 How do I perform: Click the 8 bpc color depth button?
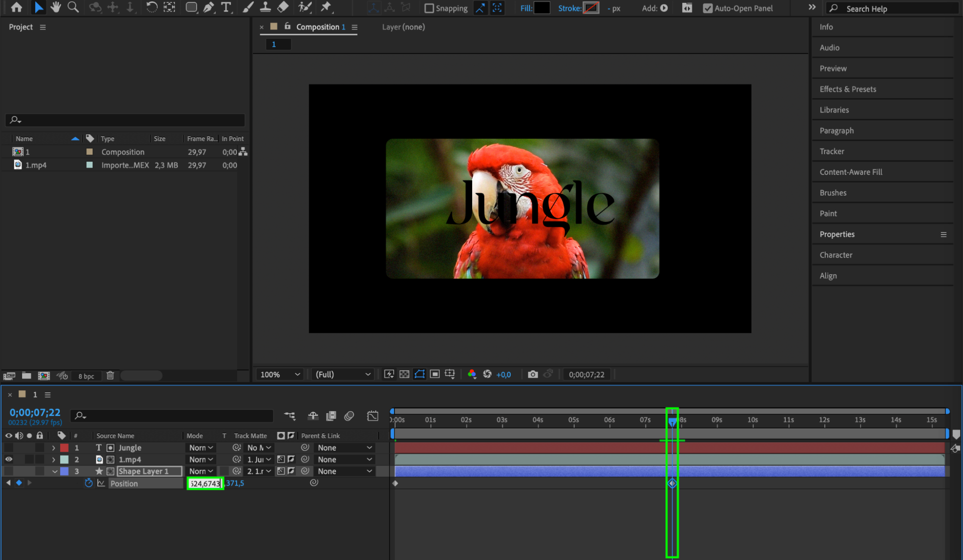click(86, 376)
